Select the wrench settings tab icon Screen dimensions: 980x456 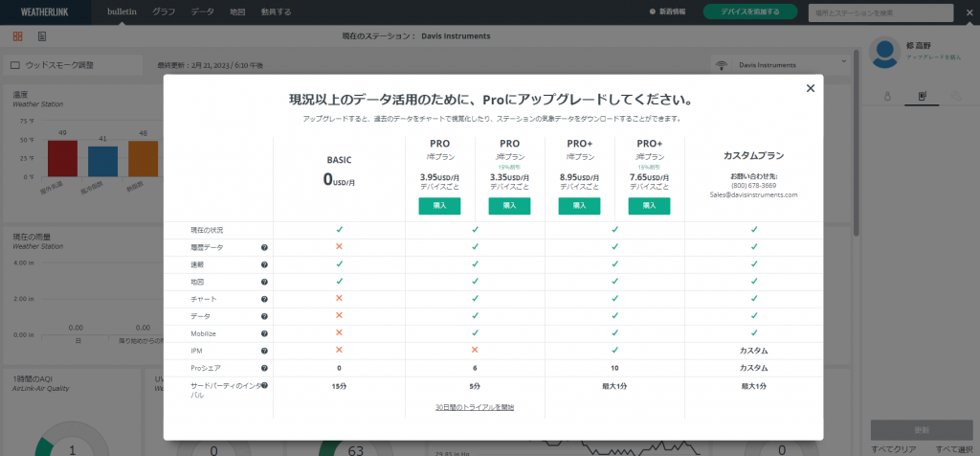[956, 96]
